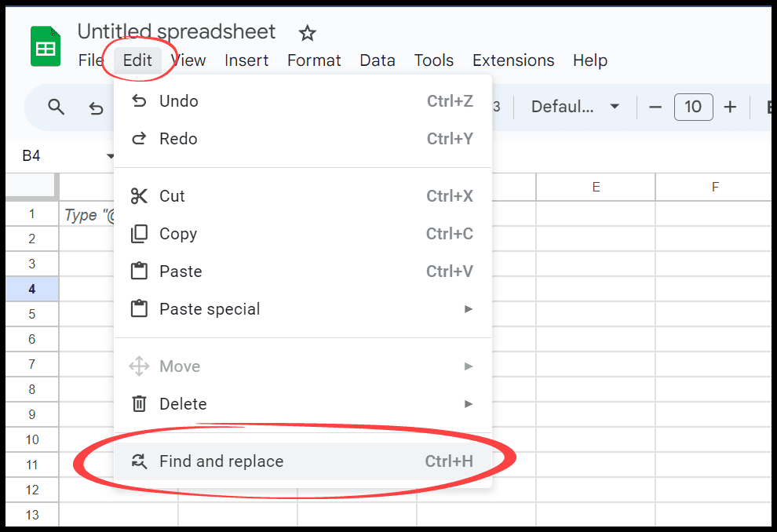Expand the Paste special submenu
Viewport: 777px width, 532px height.
point(303,309)
